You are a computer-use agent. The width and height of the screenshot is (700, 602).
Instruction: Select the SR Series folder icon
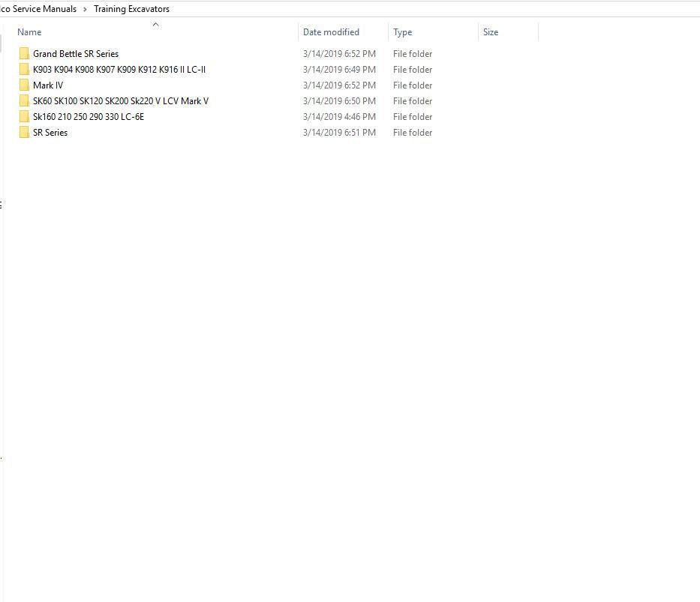point(25,133)
